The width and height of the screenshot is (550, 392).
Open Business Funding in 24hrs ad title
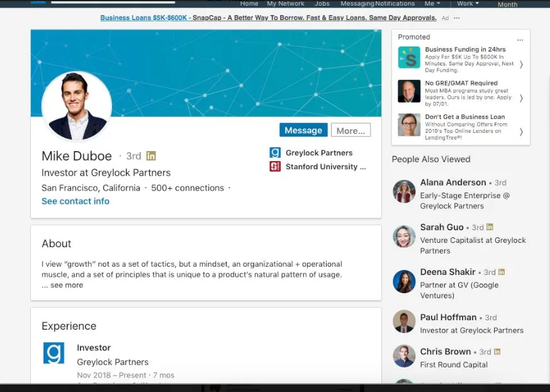click(465, 50)
